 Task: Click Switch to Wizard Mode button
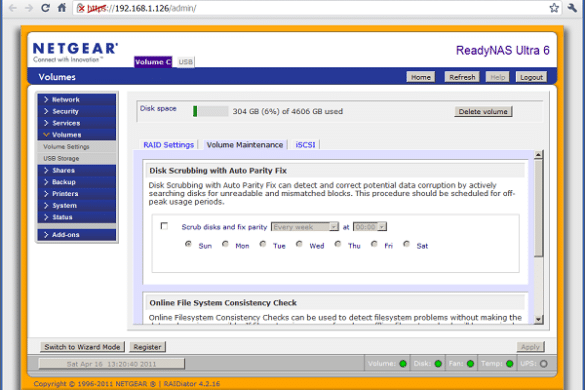pyautogui.click(x=82, y=347)
